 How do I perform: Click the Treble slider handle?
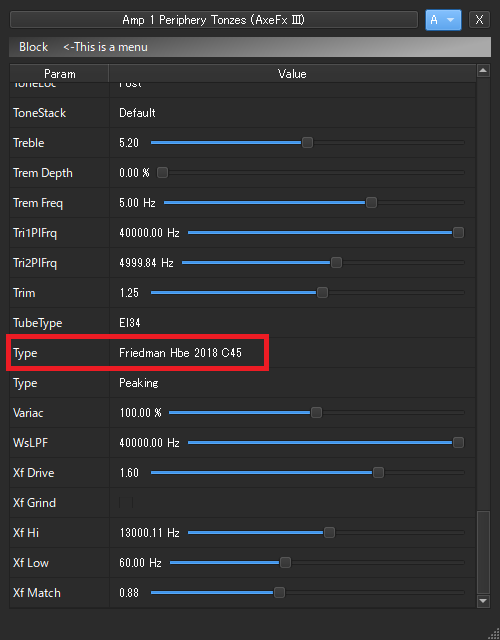point(307,142)
